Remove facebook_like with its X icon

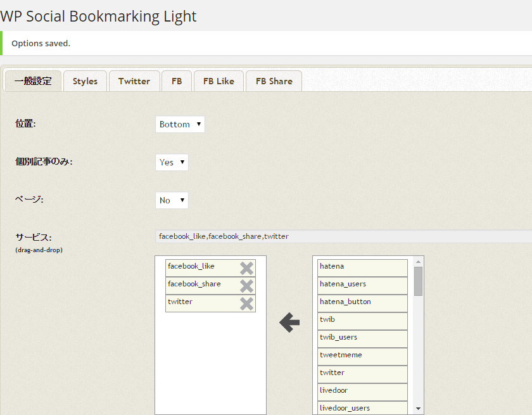[x=246, y=269]
